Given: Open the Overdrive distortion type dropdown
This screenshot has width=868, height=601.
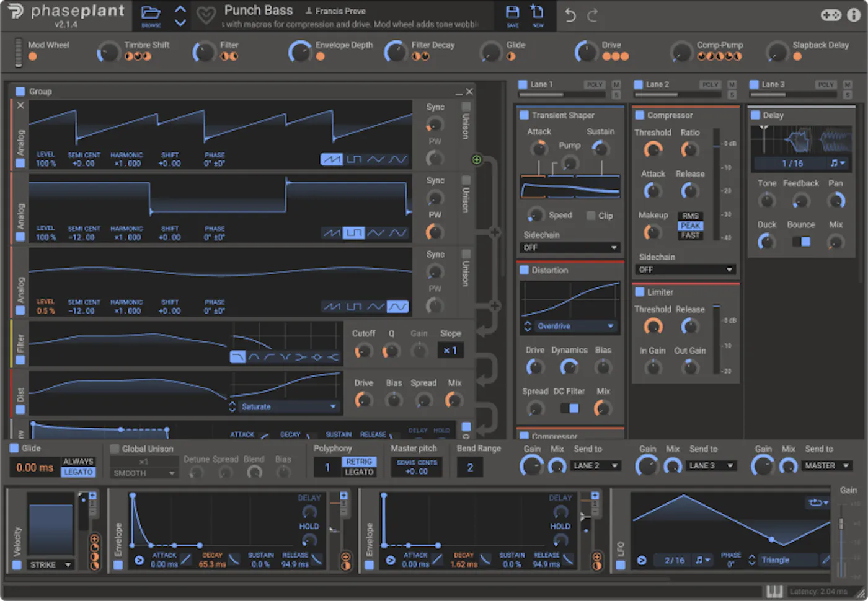Looking at the screenshot, I should [569, 326].
